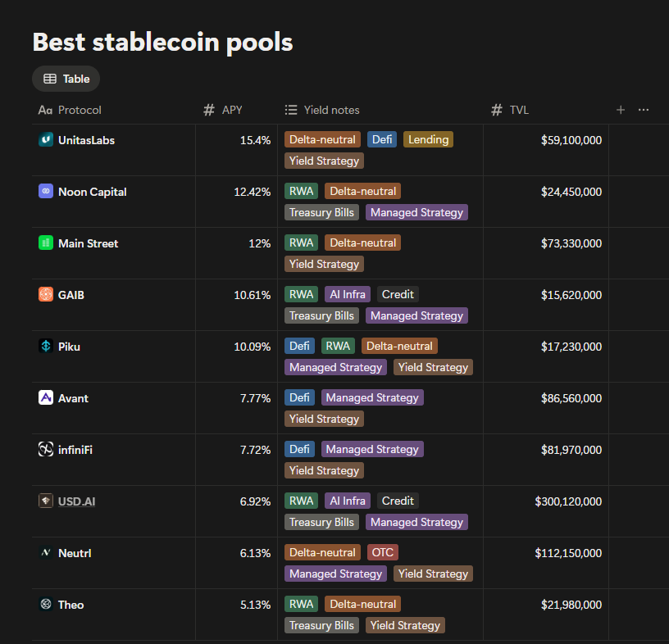Click the Best stablecoin pools title
Viewport: 669px width, 644px height.
(162, 43)
